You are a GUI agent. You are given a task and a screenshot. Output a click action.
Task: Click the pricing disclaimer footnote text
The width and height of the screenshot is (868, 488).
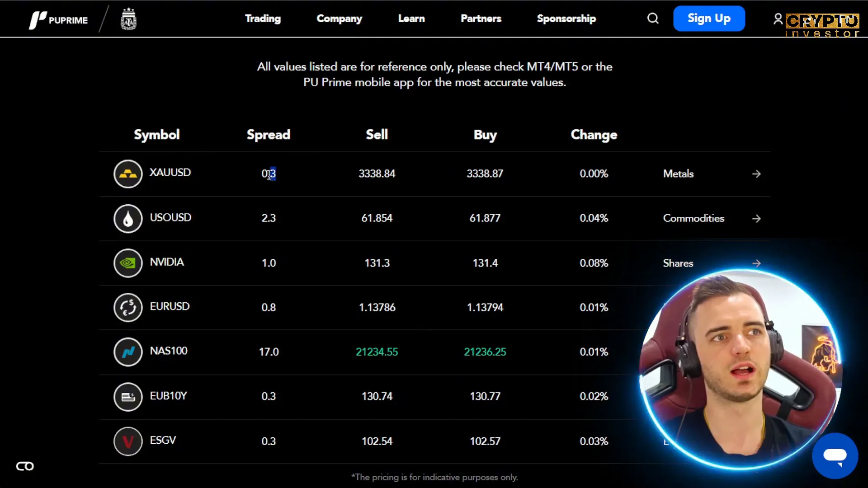pyautogui.click(x=434, y=477)
